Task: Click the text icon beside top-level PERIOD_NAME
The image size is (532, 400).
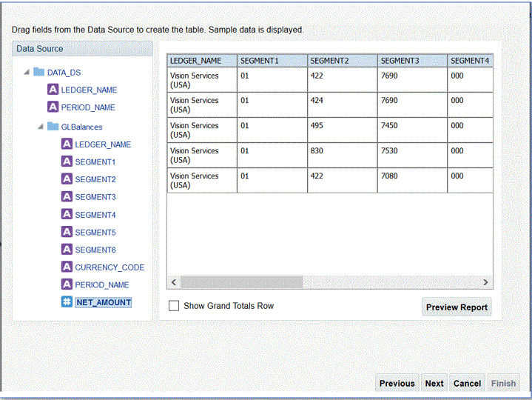Action: coord(53,107)
